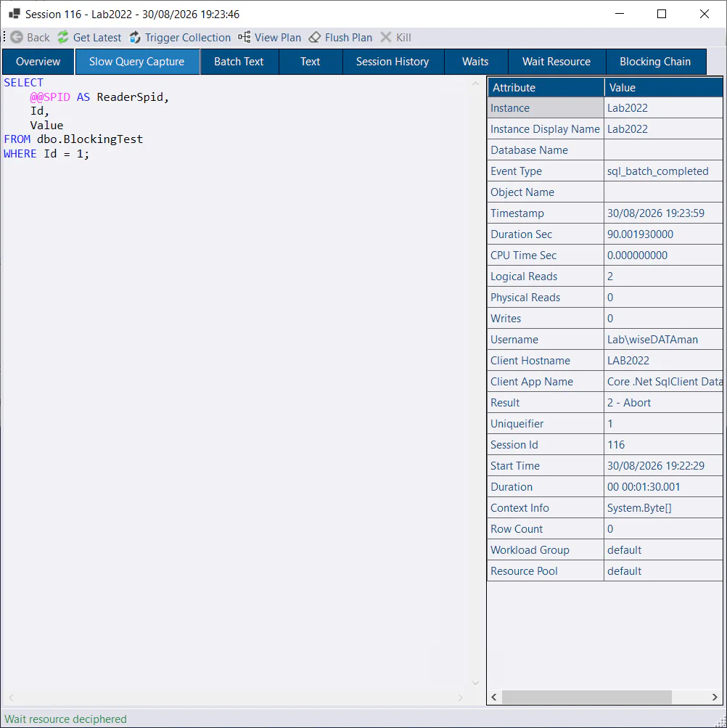Click the Logical Reads value 2
Screen dimensions: 727x728
pos(663,277)
